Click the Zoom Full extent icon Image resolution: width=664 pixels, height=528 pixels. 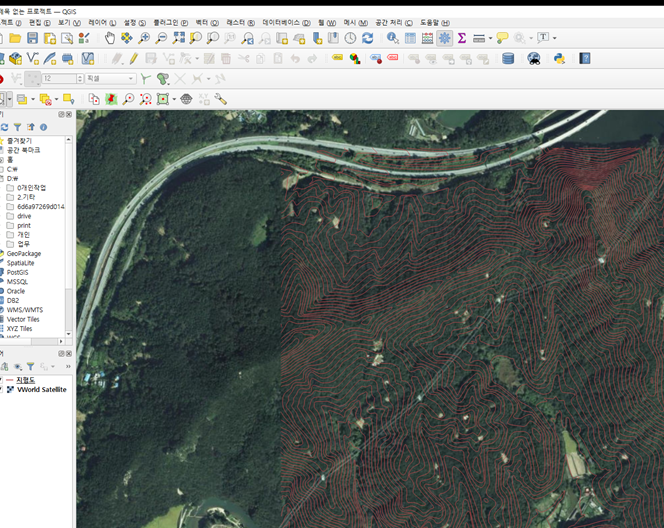point(179,38)
